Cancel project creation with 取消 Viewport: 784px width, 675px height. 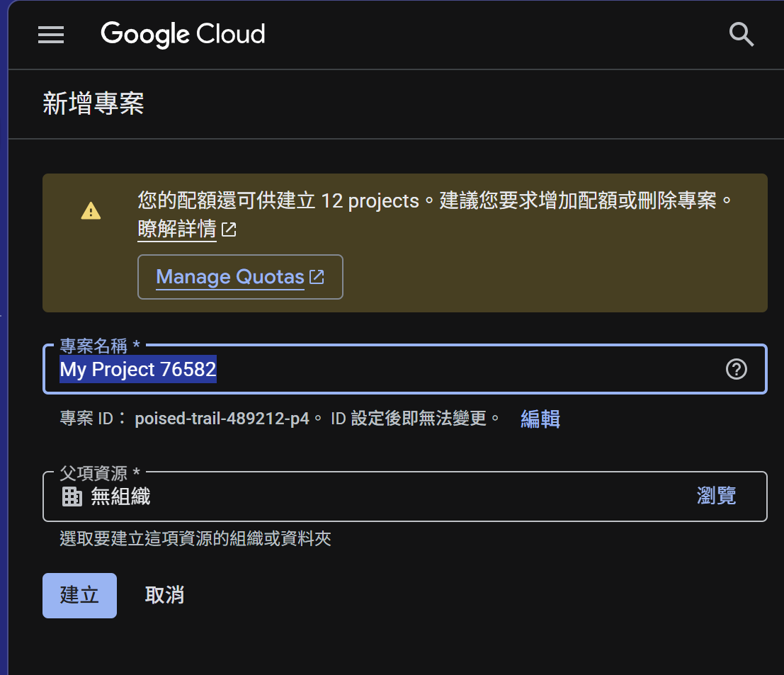coord(164,595)
